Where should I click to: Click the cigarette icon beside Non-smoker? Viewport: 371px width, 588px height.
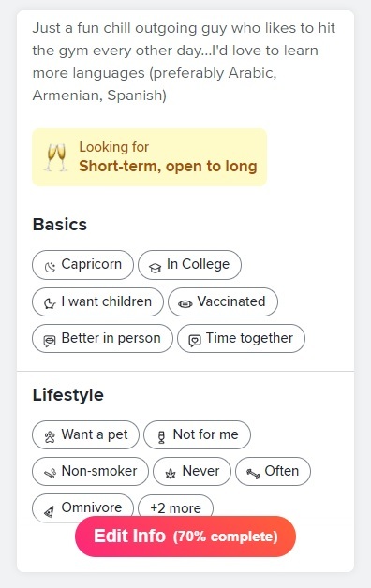[x=50, y=473]
